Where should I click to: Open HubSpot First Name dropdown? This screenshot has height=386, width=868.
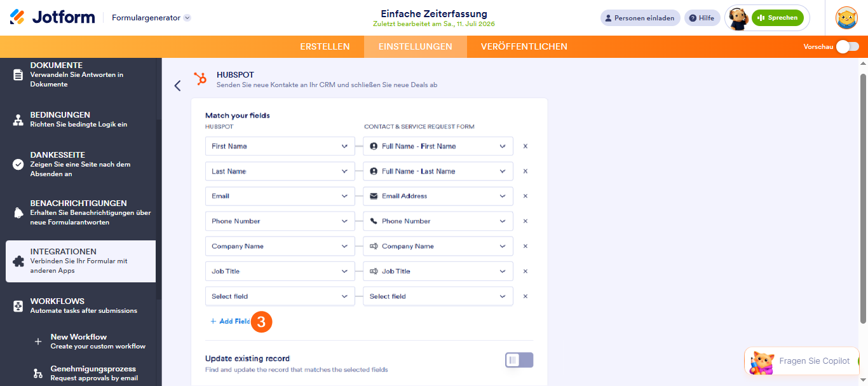click(x=280, y=146)
